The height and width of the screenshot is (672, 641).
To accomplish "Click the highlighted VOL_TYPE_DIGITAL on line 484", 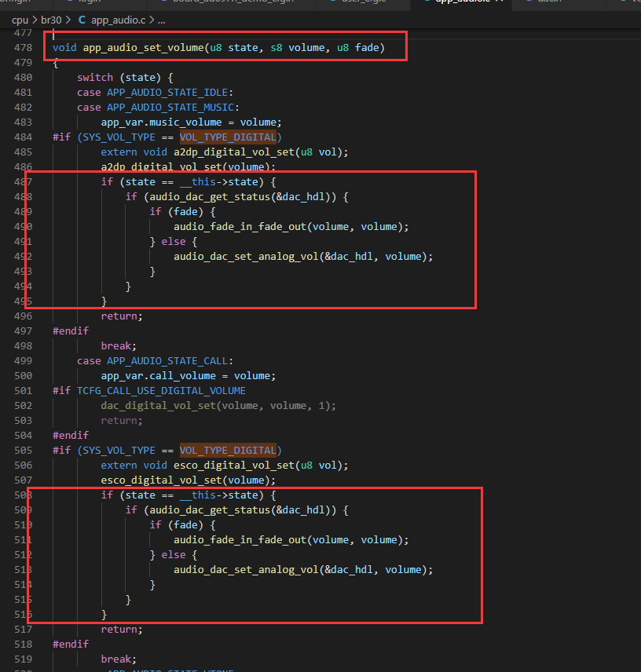I will 228,137.
